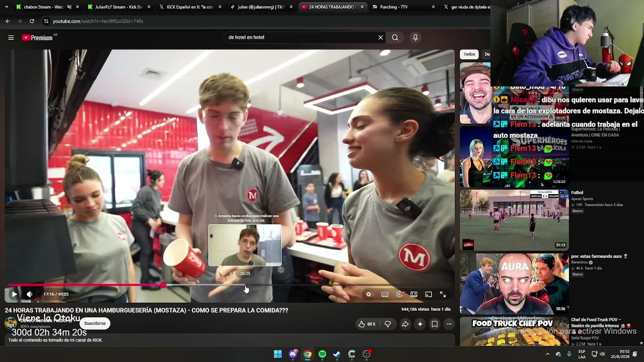Click the youtube.com address bar URL
The image size is (644, 362).
(x=98, y=21)
